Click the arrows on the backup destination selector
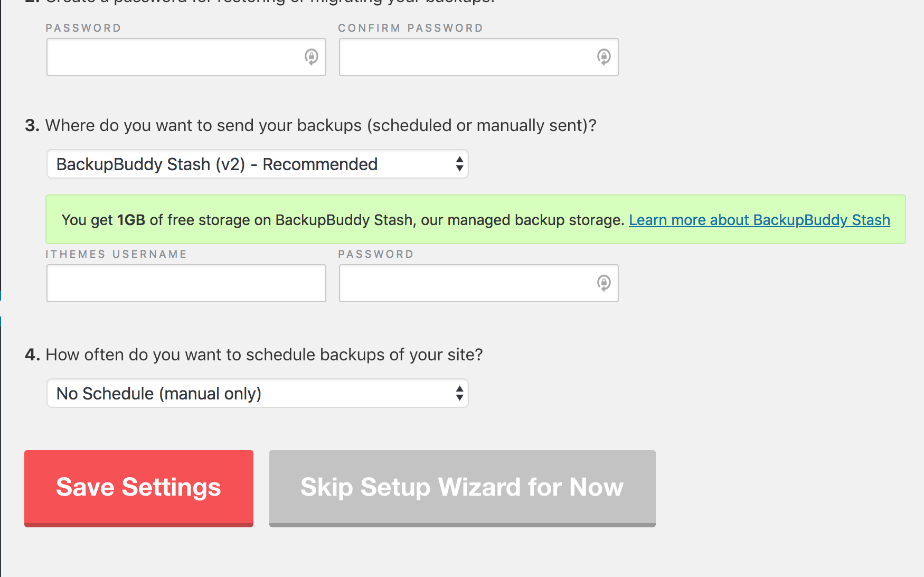 459,164
